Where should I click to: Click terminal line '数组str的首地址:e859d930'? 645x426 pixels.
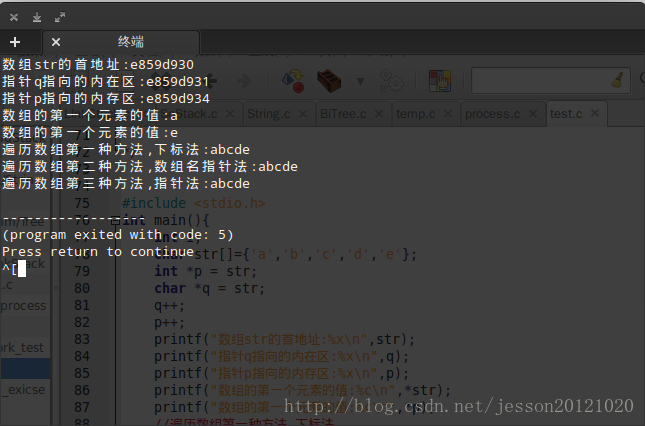coord(98,65)
